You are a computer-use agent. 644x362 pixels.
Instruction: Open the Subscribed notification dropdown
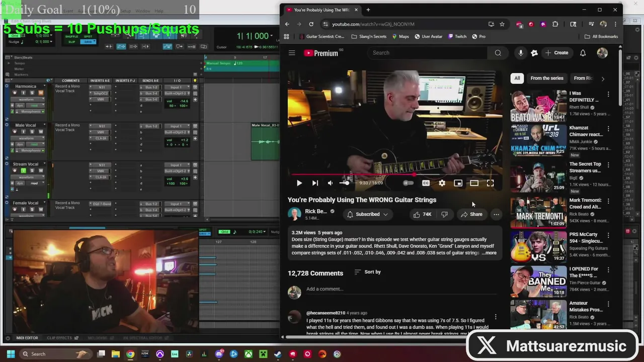pyautogui.click(x=368, y=214)
